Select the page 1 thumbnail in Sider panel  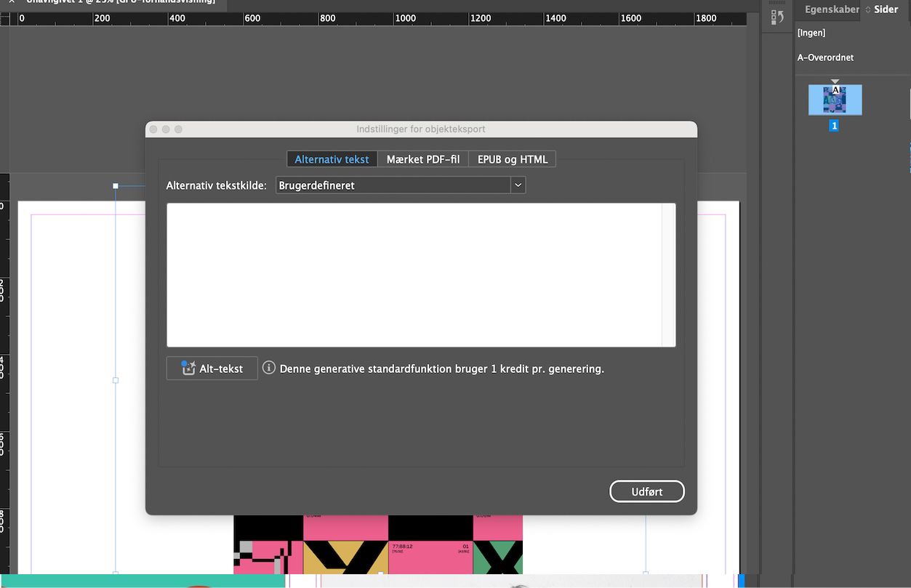[x=835, y=100]
